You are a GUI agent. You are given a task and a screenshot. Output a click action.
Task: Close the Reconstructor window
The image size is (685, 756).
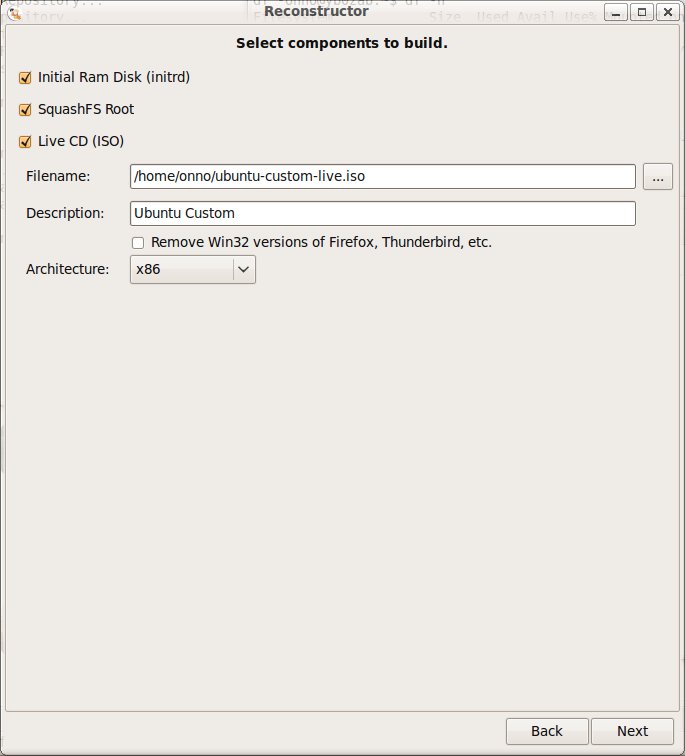coord(668,12)
